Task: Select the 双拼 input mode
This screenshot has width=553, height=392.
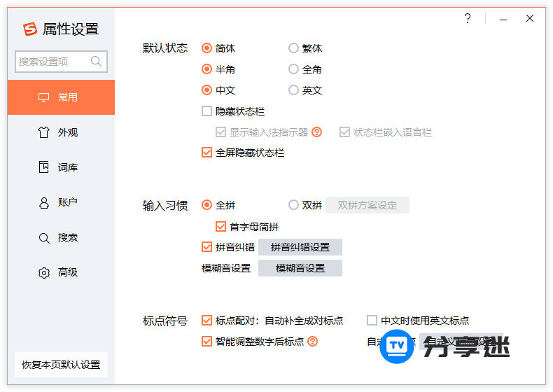Action: 293,204
